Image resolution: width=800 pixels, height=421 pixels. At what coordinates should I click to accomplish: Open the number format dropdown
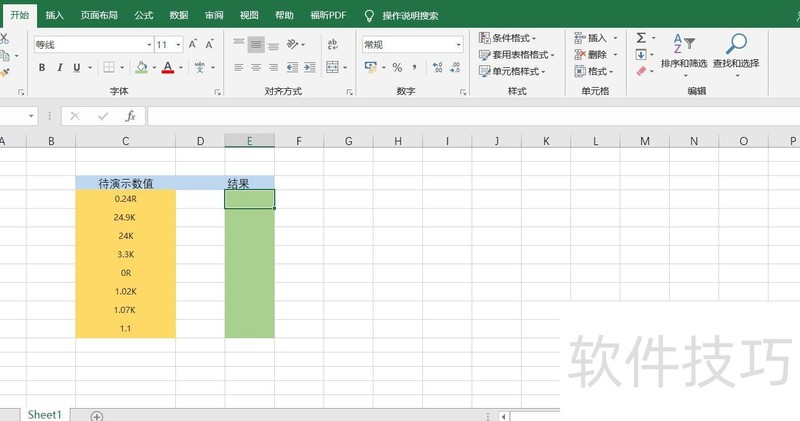(458, 45)
